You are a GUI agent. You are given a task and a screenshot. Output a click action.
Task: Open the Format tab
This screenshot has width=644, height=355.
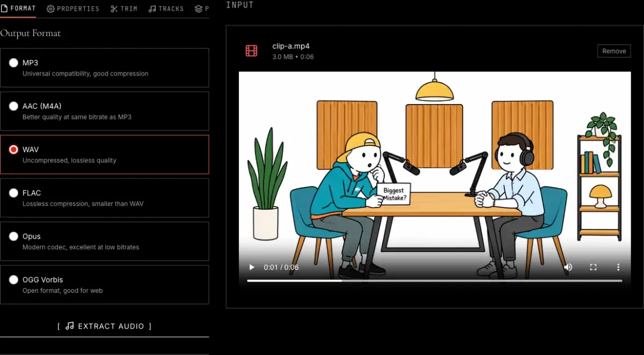[x=18, y=9]
